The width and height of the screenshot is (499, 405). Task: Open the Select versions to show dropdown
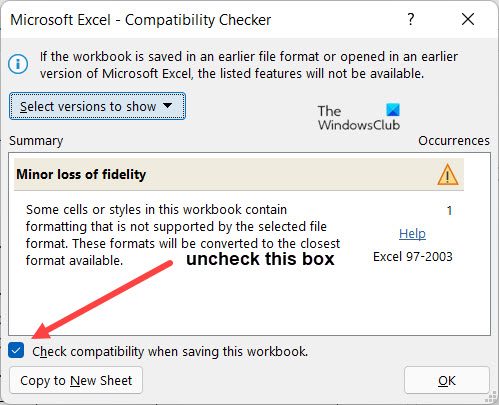point(97,106)
